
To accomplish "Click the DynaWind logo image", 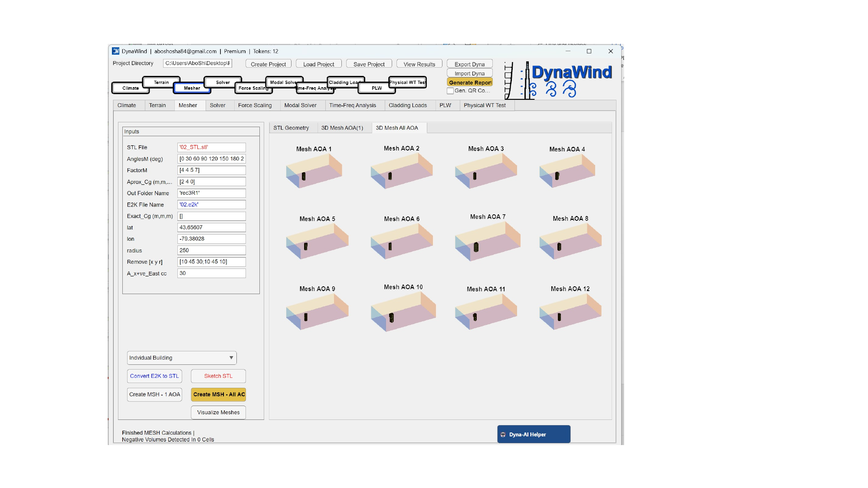I will (x=559, y=81).
